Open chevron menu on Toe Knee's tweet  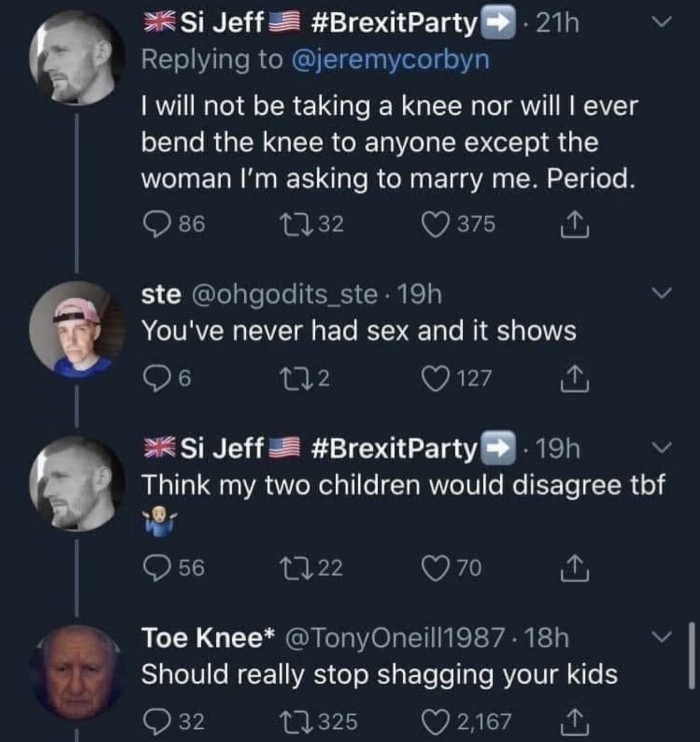click(x=662, y=636)
